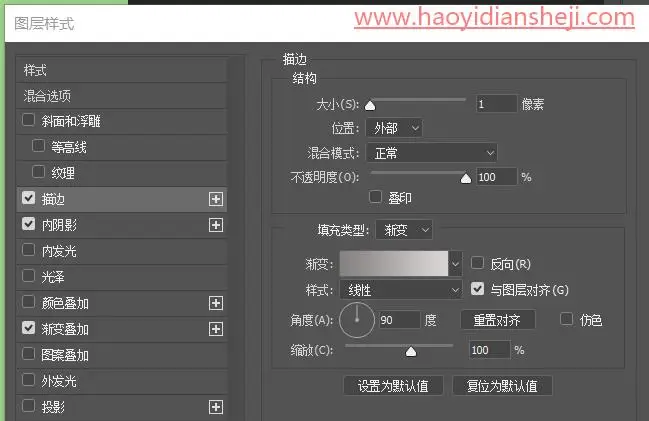Viewport: 649px width, 421px height.
Task: Enable the 斜面和浮雕 checkbox
Action: [28, 120]
